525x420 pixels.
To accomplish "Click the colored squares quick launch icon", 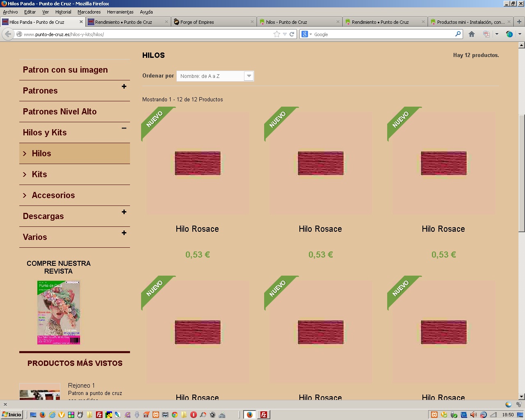I will 71,415.
